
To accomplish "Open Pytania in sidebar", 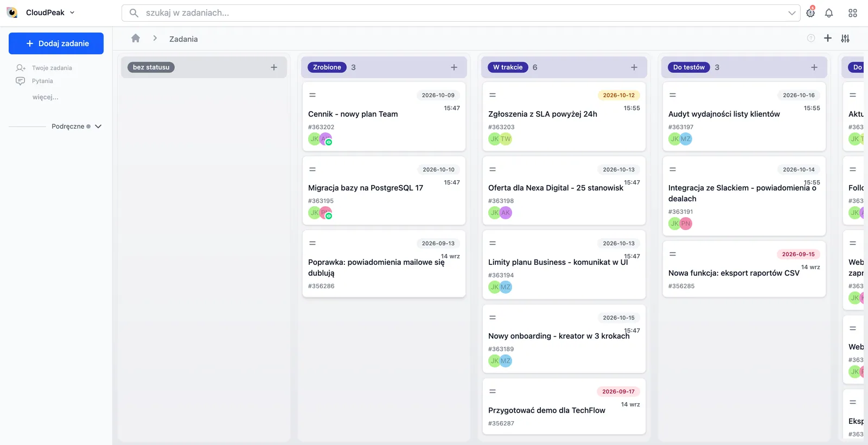I will coord(42,81).
